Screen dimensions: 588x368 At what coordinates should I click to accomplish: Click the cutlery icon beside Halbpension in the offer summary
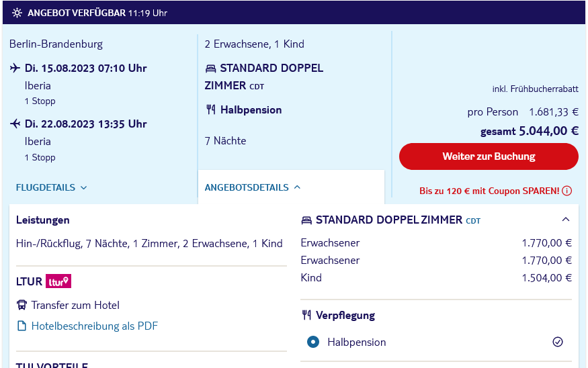(211, 110)
